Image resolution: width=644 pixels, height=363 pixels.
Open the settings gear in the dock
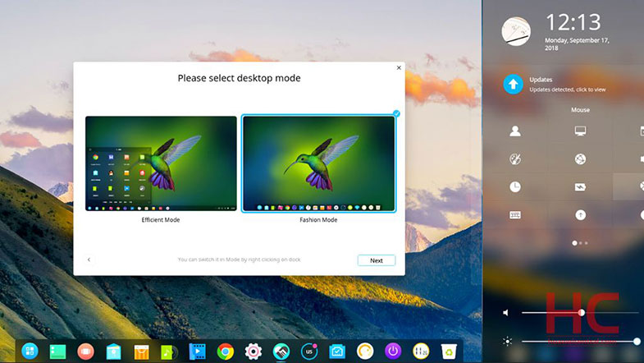coord(253,352)
